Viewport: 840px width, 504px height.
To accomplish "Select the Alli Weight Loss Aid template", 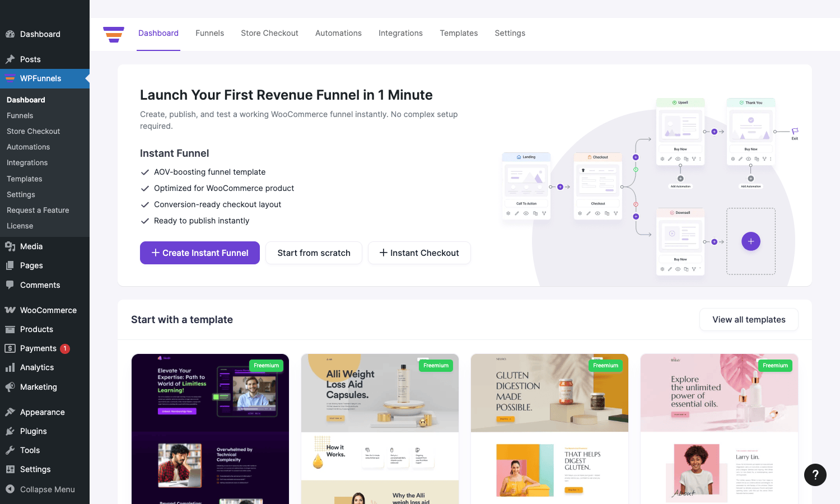I will click(380, 429).
